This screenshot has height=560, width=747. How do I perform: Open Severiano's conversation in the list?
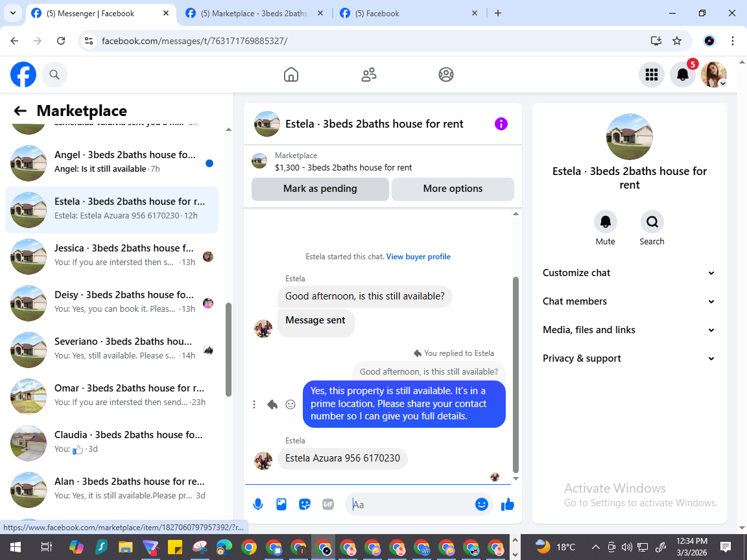(112, 350)
